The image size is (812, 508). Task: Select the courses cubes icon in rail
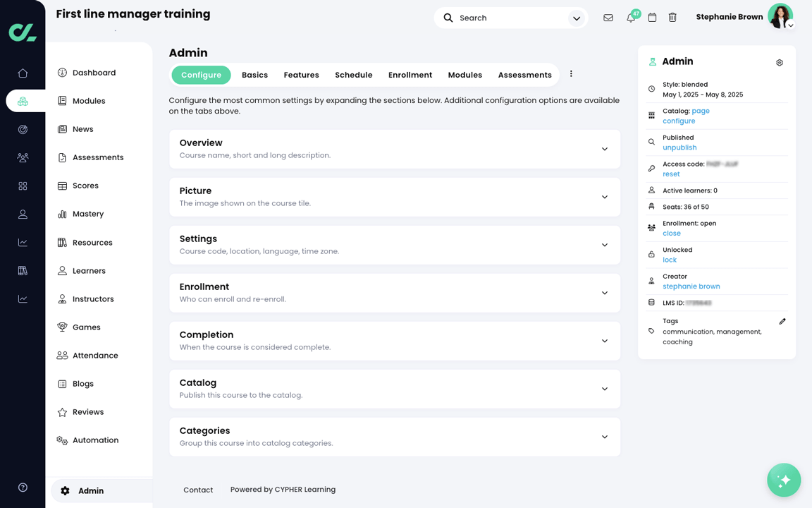pos(23,101)
